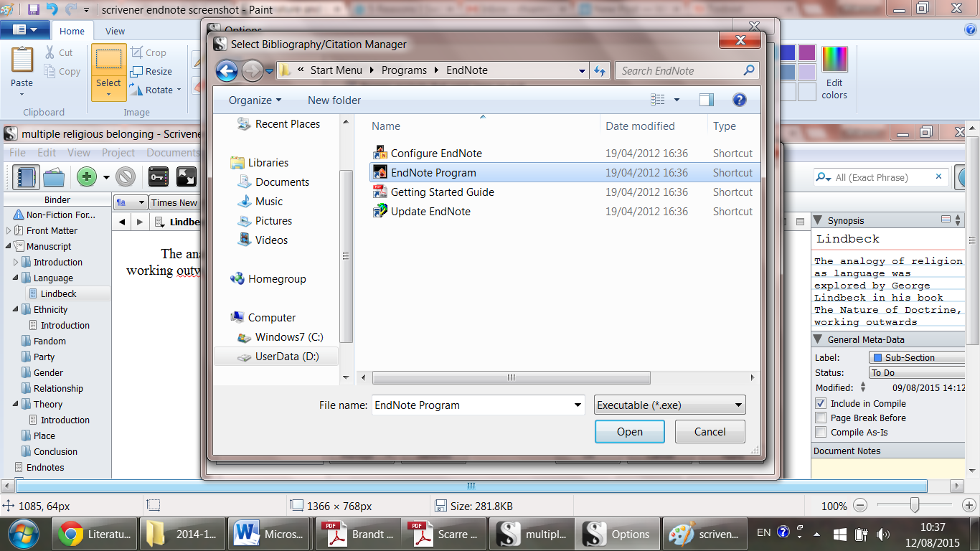Viewport: 980px width, 551px height.
Task: Click the Copy icon in Paint ribbon
Action: (x=50, y=71)
